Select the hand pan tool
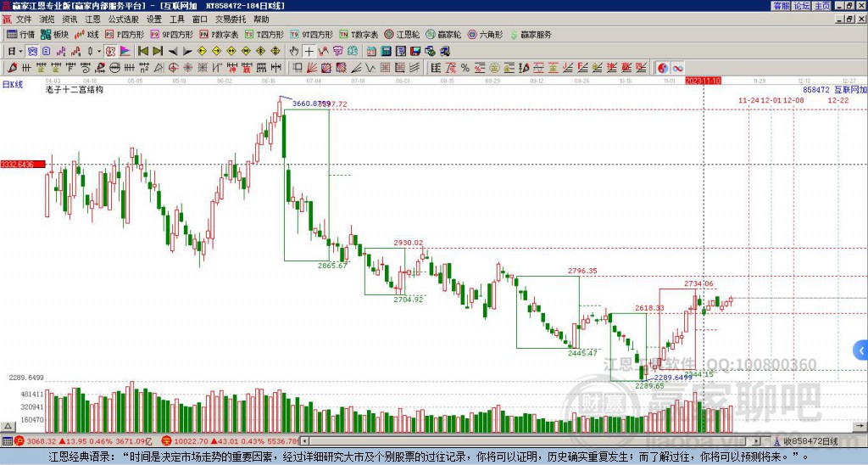The image size is (868, 465). point(294,52)
